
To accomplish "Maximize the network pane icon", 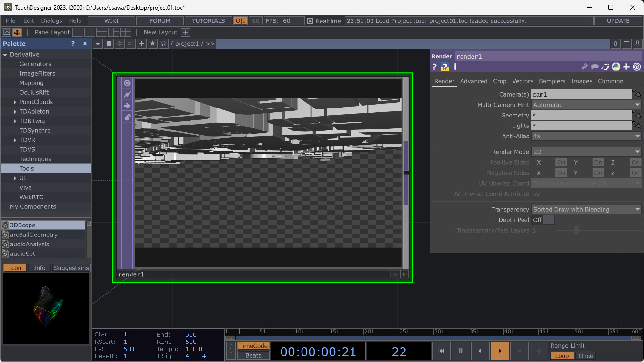I will [627, 43].
